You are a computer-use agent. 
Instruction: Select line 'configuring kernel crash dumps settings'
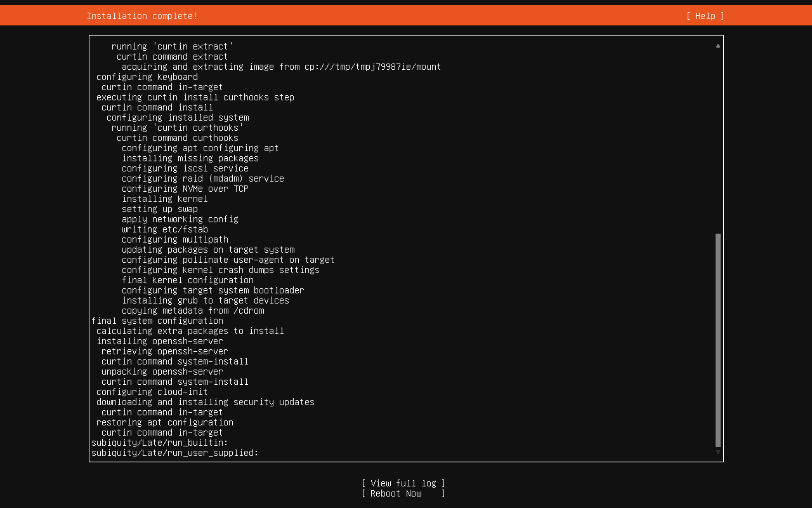[x=221, y=270]
